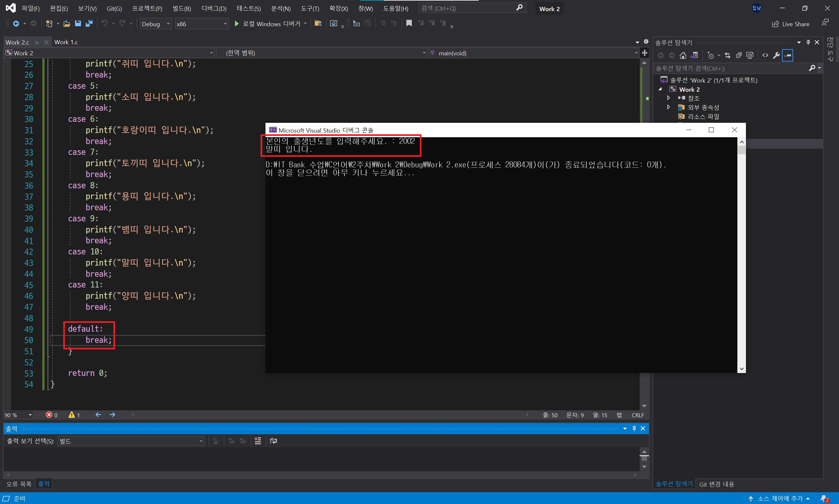The image size is (839, 504).
Task: Click the clear output list icon
Action: tap(258, 441)
